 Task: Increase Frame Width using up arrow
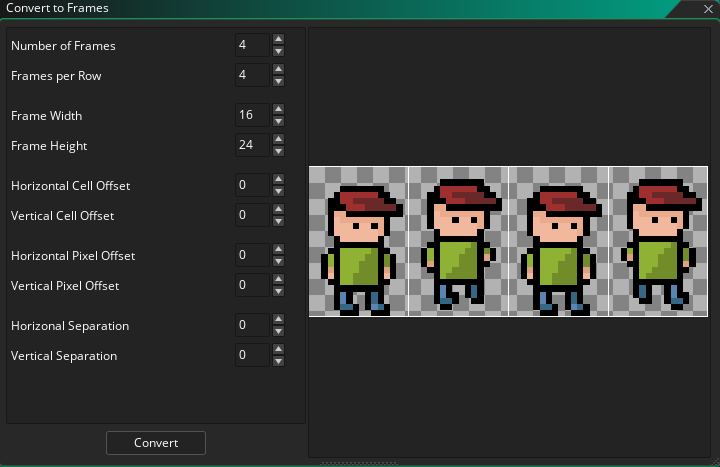tap(278, 109)
